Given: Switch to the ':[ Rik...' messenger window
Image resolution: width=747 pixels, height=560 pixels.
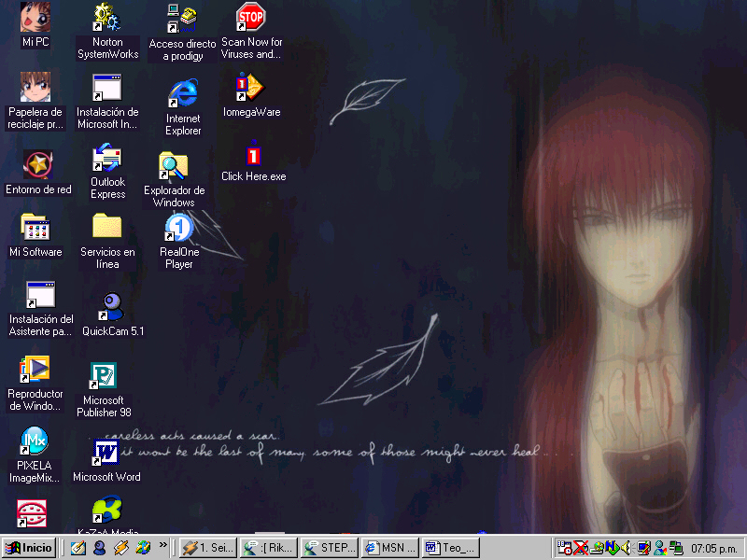Looking at the screenshot, I should tap(269, 548).
